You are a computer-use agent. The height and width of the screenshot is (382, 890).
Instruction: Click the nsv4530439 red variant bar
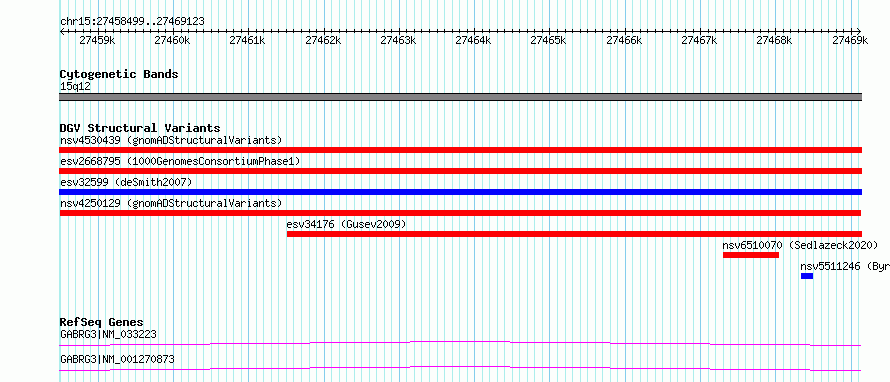point(460,150)
